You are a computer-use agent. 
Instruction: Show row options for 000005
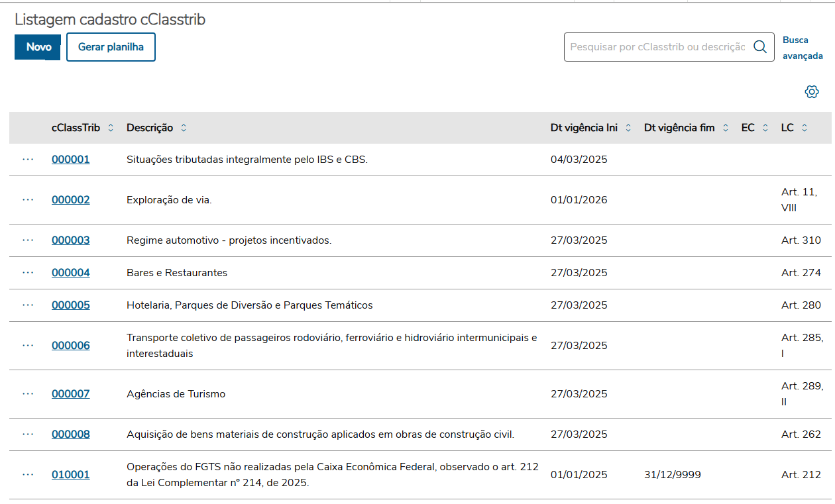pyautogui.click(x=28, y=305)
